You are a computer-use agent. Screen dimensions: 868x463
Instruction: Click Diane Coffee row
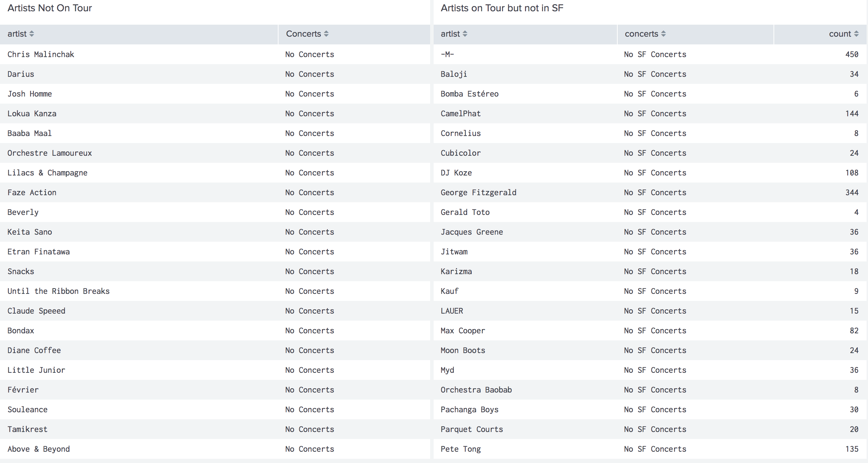click(215, 350)
